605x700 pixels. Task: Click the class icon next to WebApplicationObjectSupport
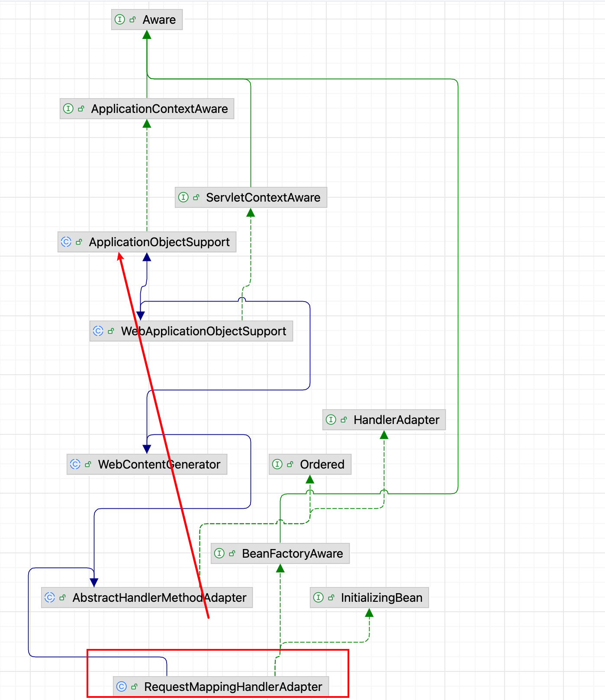(98, 331)
